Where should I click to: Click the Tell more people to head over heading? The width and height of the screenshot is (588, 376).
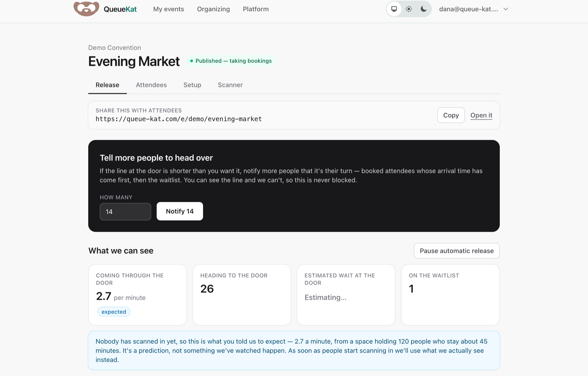click(x=156, y=158)
